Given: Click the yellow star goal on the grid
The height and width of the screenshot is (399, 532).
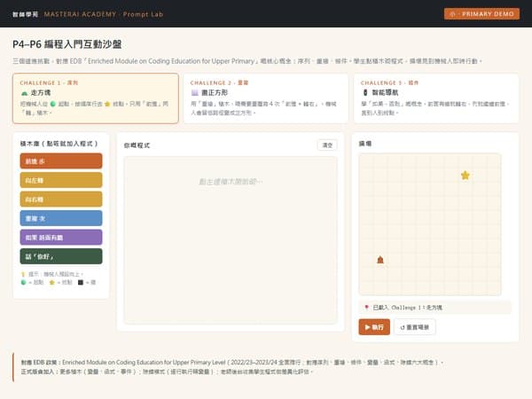Looking at the screenshot, I should (x=465, y=176).
